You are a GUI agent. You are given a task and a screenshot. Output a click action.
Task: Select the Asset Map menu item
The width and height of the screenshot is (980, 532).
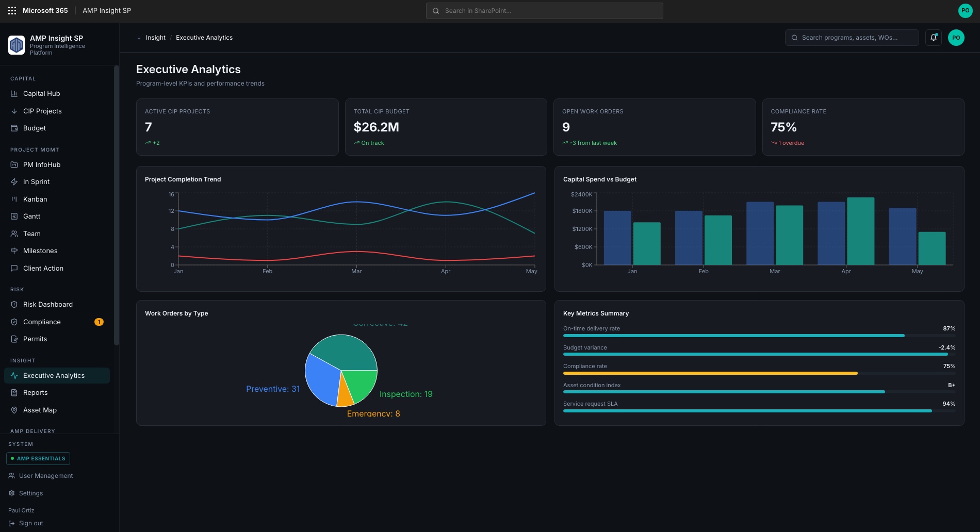point(57,410)
